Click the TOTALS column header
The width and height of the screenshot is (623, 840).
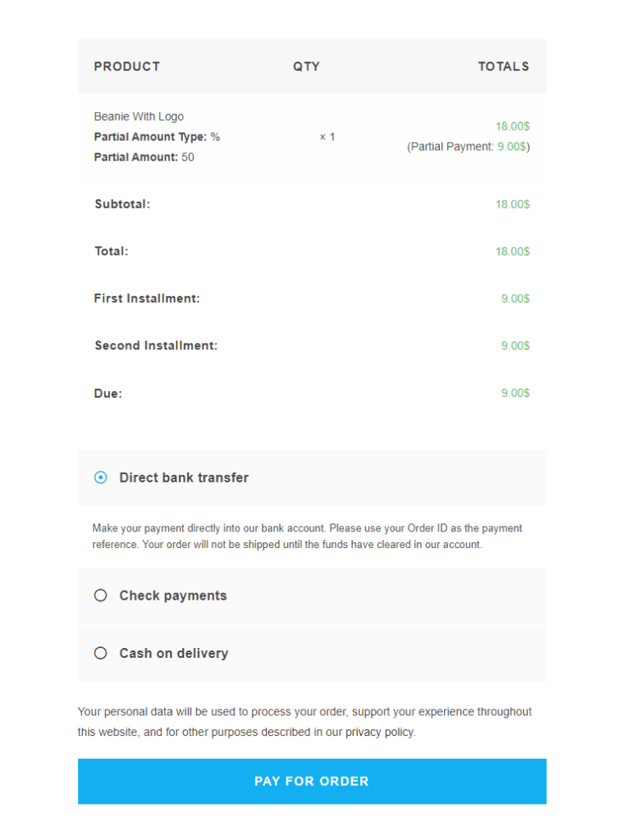(503, 66)
